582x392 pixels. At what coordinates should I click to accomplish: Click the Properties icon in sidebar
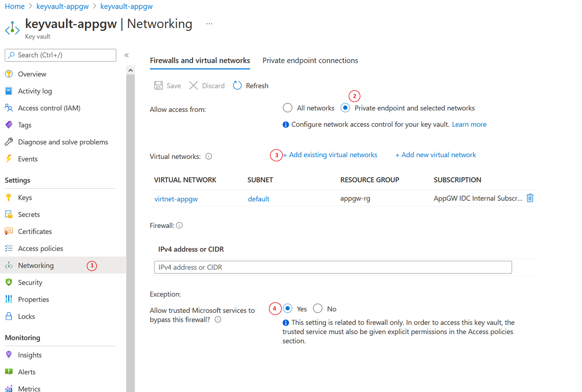tap(9, 299)
